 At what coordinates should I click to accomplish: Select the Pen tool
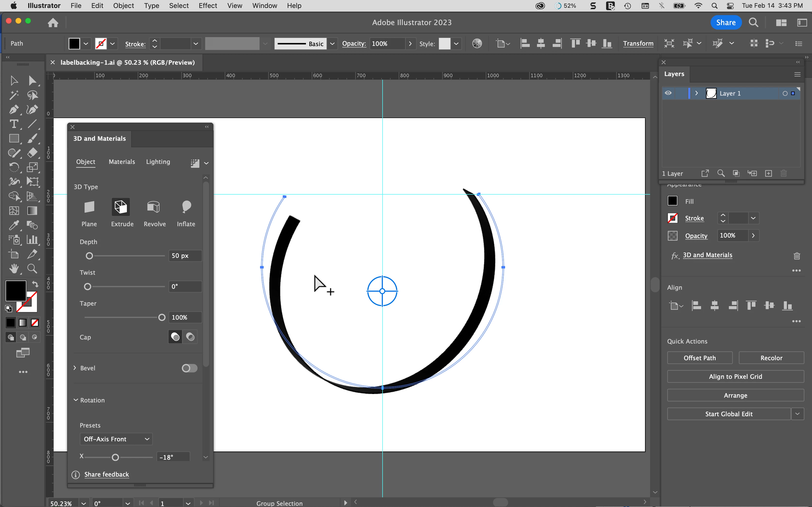(x=14, y=110)
